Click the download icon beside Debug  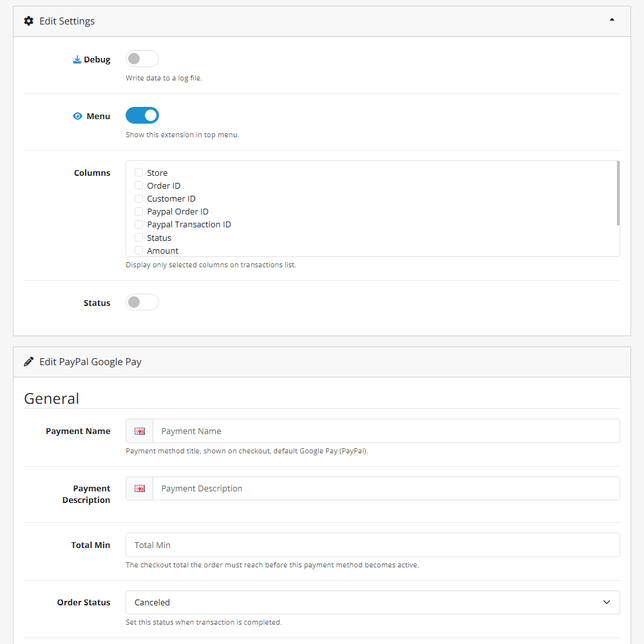tap(77, 59)
